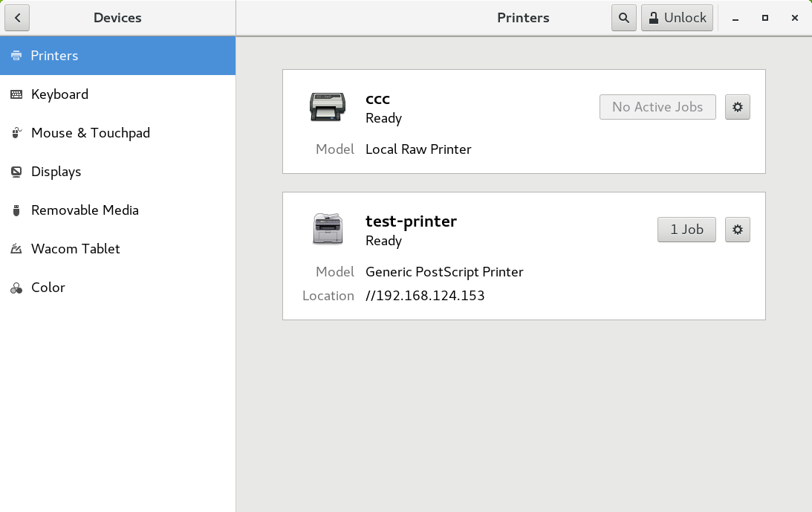Select Printers in the sidebar
Image resolution: width=812 pixels, height=512 pixels.
[117, 56]
